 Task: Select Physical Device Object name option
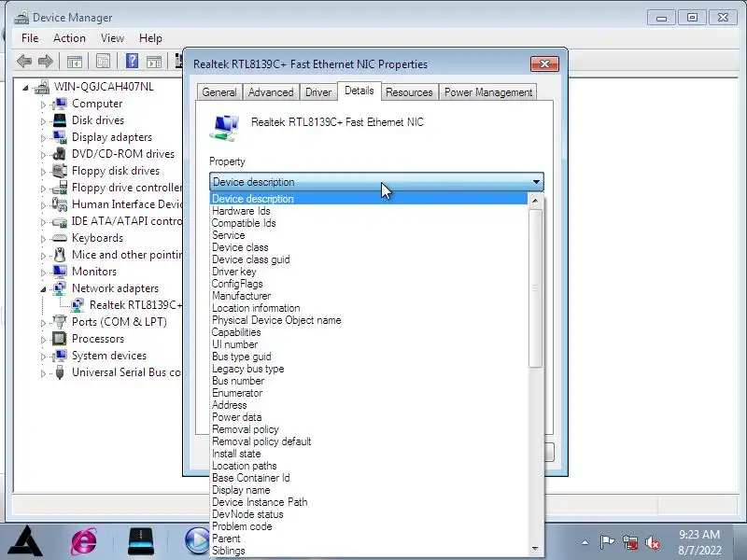(369, 320)
